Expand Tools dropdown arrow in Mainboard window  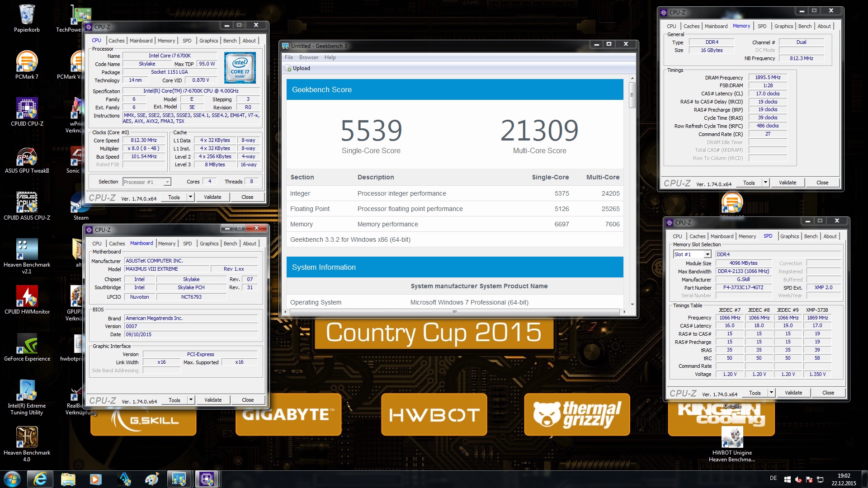(x=191, y=400)
